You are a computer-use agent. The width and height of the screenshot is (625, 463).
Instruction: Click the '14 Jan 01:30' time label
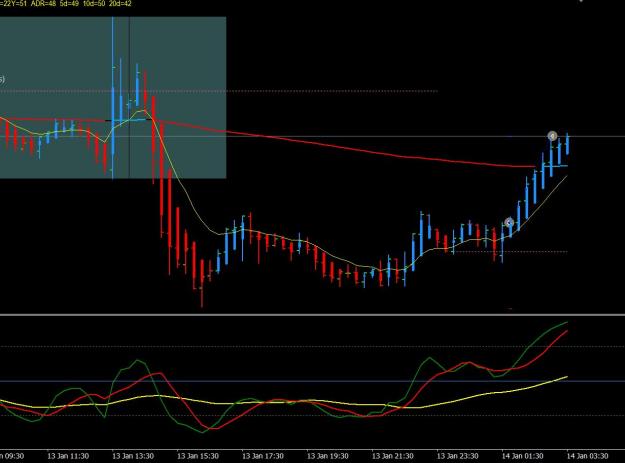[523, 456]
